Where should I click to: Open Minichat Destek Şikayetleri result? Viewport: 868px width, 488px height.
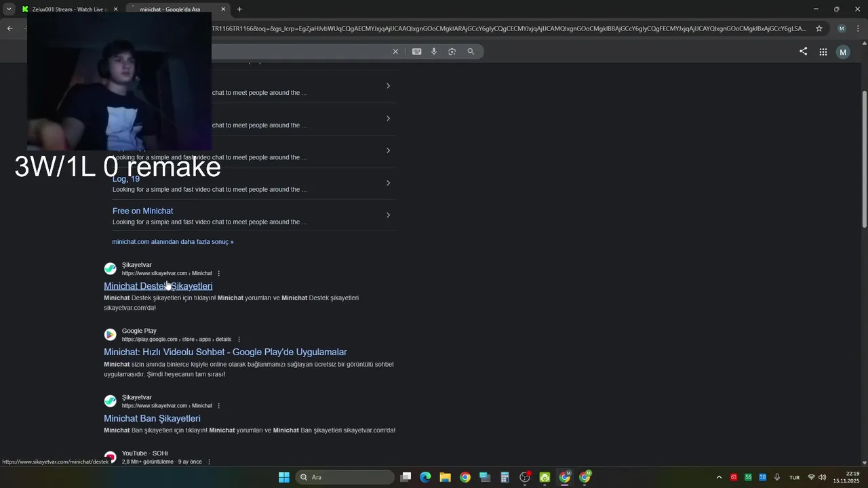click(x=158, y=286)
